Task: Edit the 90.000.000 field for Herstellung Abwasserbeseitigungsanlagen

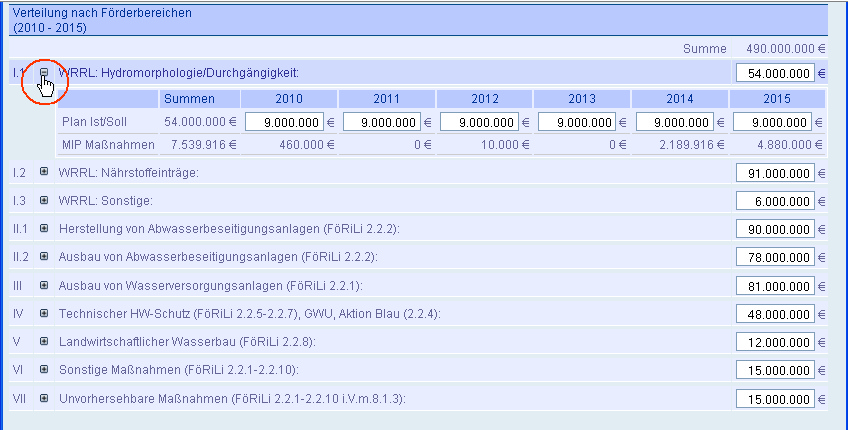Action: click(x=775, y=229)
